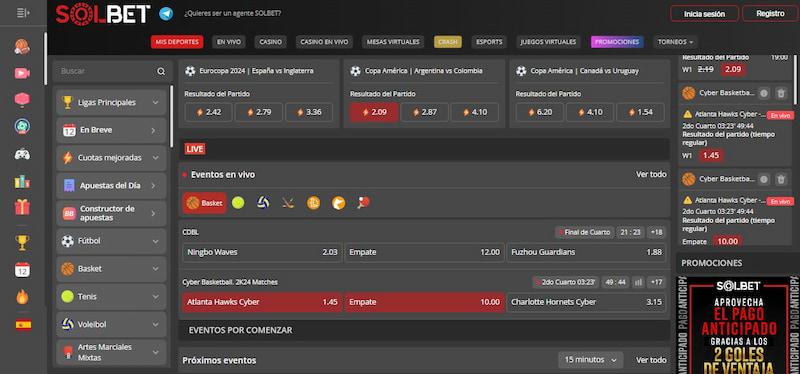
Task: Click Ver todo beside Eventos en vivo
Action: coord(651,174)
